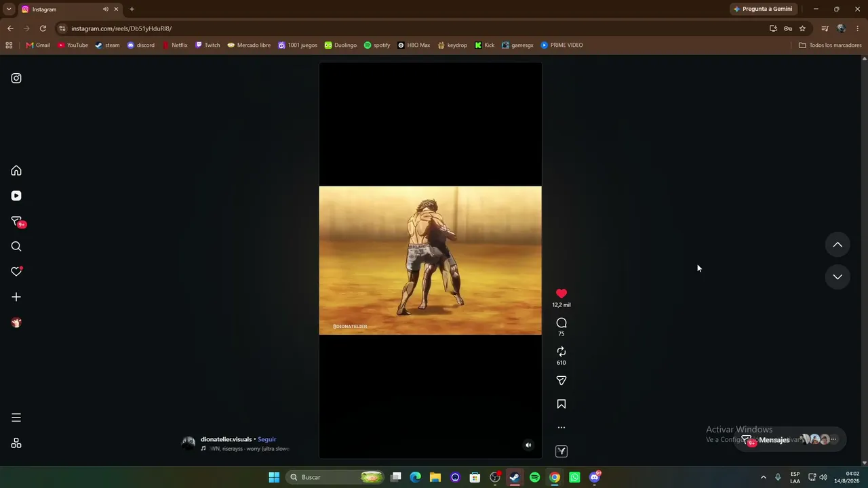Open the Gmail bookmark
This screenshot has height=488, width=868.
click(x=38, y=45)
